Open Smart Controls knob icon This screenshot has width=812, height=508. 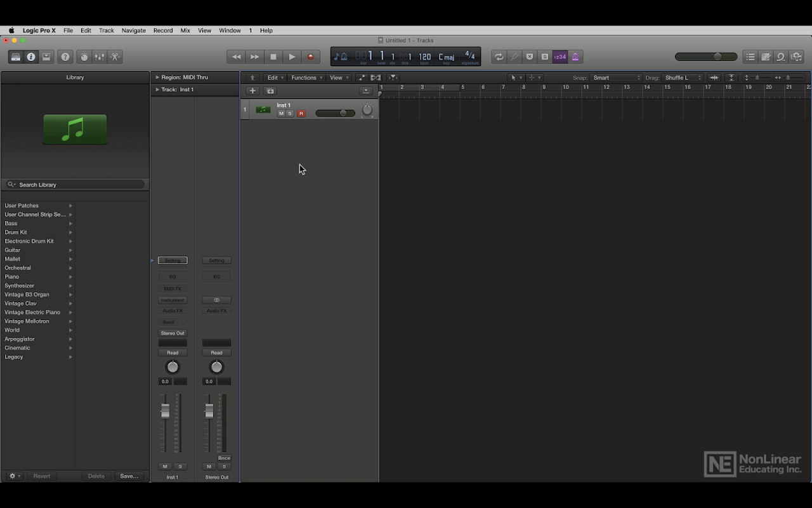tap(84, 57)
